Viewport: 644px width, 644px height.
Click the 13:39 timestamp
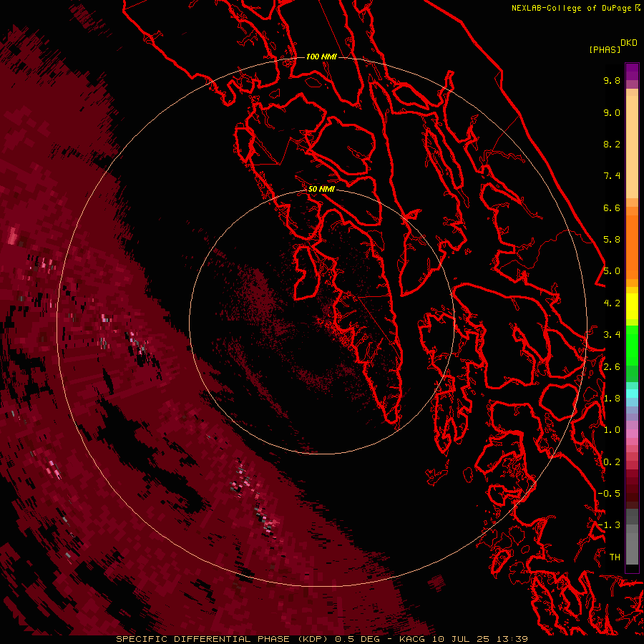512,639
